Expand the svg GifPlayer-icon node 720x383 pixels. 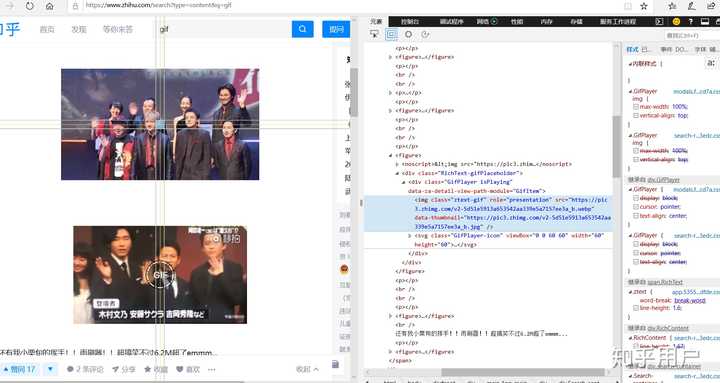tap(410, 236)
